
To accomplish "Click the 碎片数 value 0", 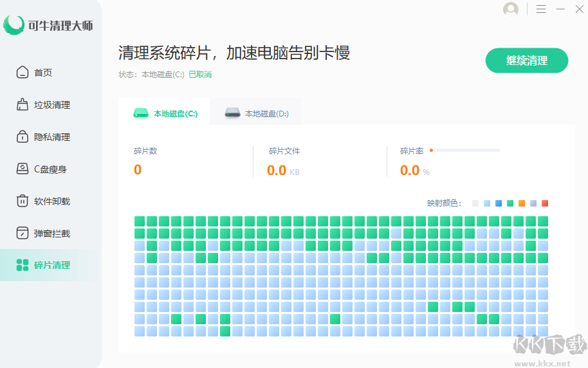I will click(138, 170).
